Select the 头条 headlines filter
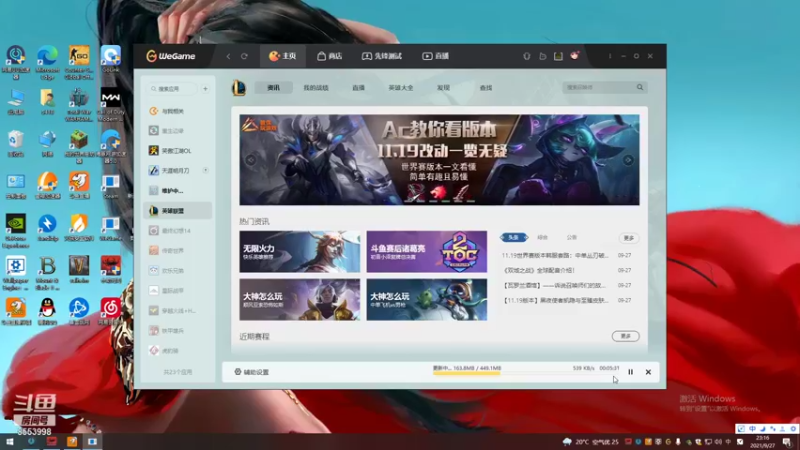This screenshot has height=450, width=800. [x=514, y=237]
